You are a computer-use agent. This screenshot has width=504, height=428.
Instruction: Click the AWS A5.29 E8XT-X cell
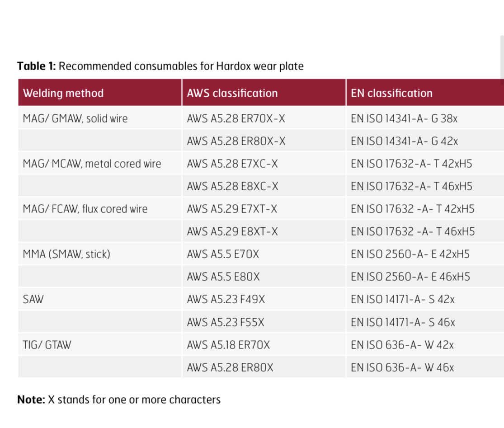(x=232, y=231)
